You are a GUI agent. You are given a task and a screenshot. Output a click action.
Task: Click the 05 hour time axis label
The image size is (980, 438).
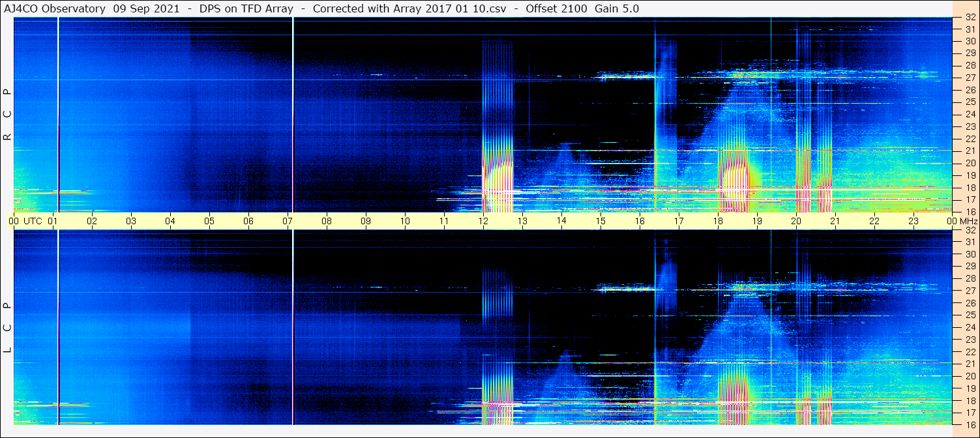pyautogui.click(x=209, y=221)
